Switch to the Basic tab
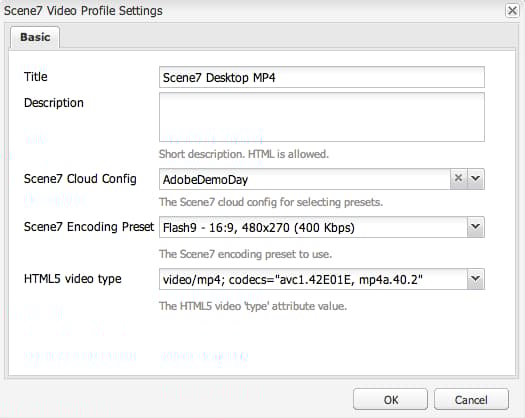The image size is (525, 418). point(35,37)
